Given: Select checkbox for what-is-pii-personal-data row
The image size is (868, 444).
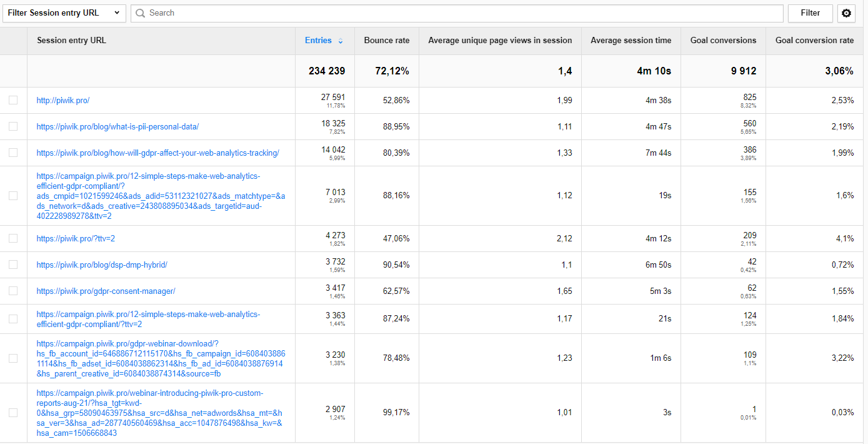Looking at the screenshot, I should coord(13,126).
